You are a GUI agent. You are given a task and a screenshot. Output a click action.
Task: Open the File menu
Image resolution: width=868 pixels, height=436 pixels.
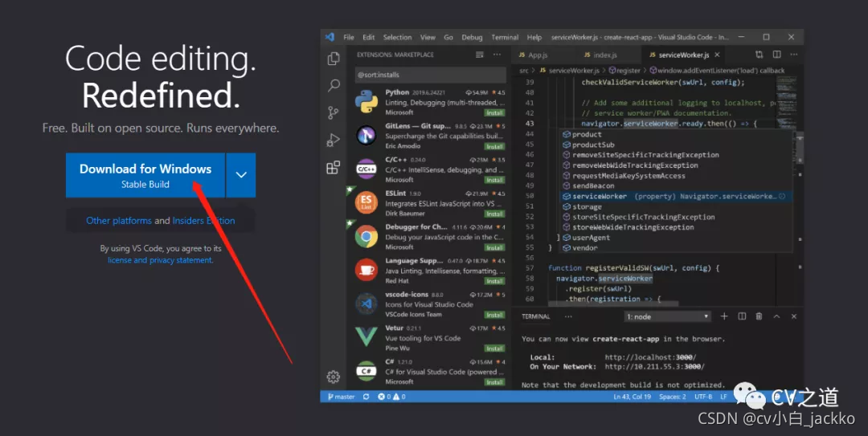[x=349, y=37]
